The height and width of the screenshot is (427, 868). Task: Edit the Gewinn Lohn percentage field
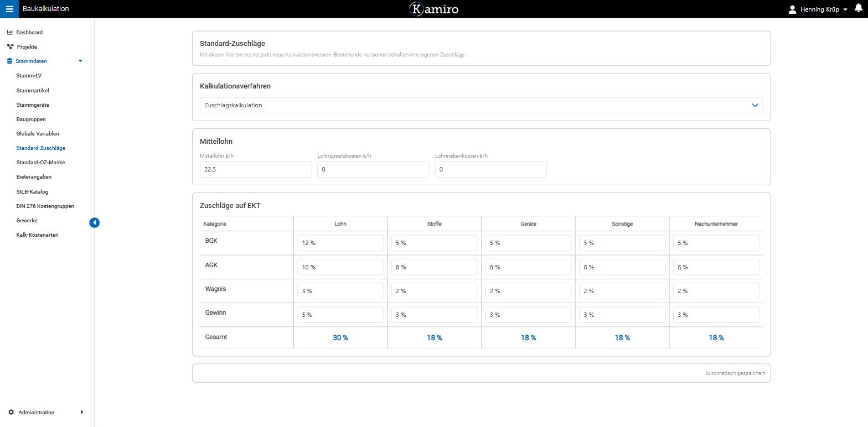click(340, 315)
